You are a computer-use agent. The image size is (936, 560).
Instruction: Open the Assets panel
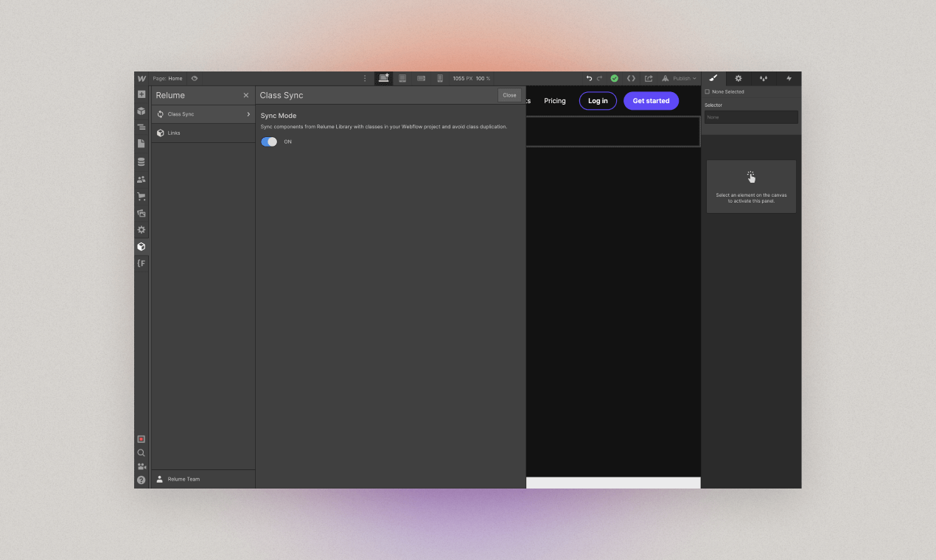[142, 213]
